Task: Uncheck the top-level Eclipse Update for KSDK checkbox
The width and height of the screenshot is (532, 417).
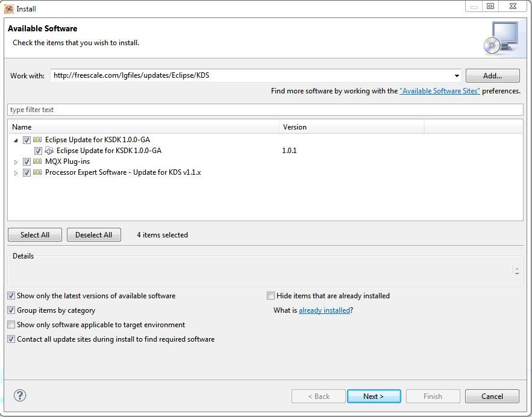Action: [x=27, y=140]
